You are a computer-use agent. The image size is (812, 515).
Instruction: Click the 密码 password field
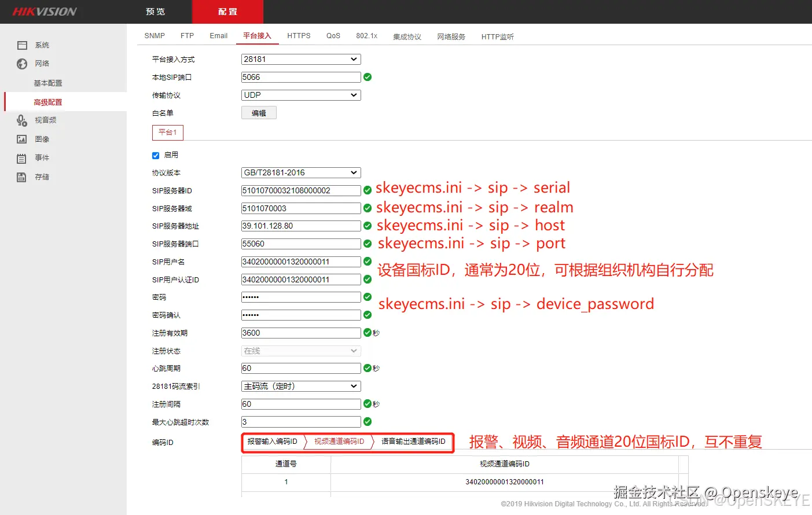301,297
